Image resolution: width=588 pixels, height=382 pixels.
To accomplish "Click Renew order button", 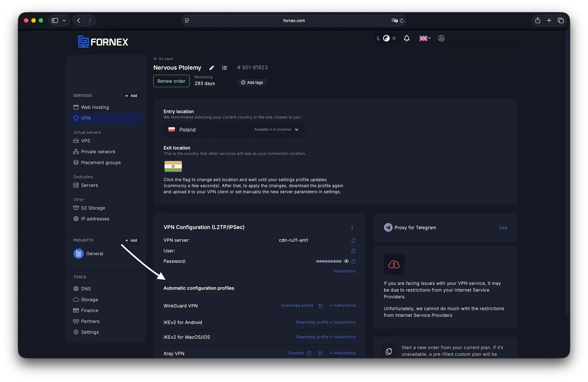I will pyautogui.click(x=171, y=81).
